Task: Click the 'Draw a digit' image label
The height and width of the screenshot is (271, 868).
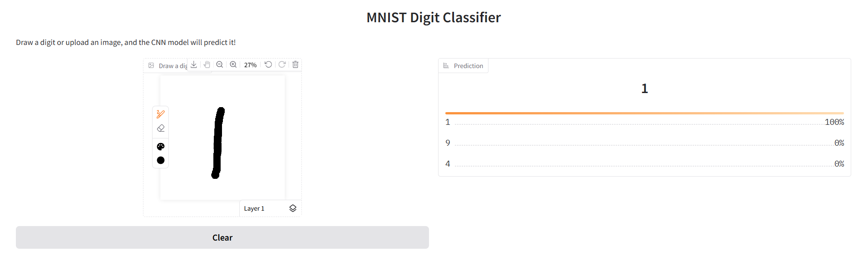Action: click(168, 66)
